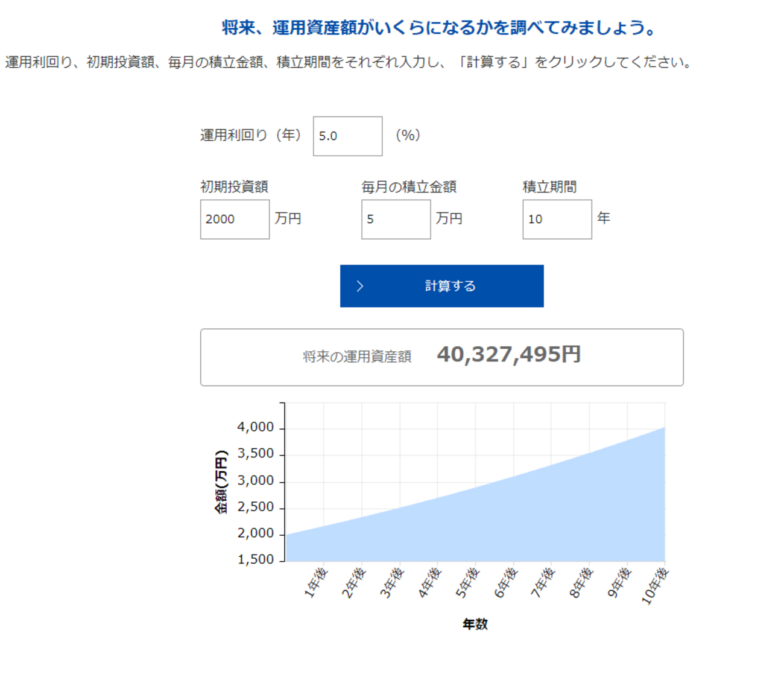Click the 4,000 value on the y-axis
784x674 pixels.
(256, 427)
